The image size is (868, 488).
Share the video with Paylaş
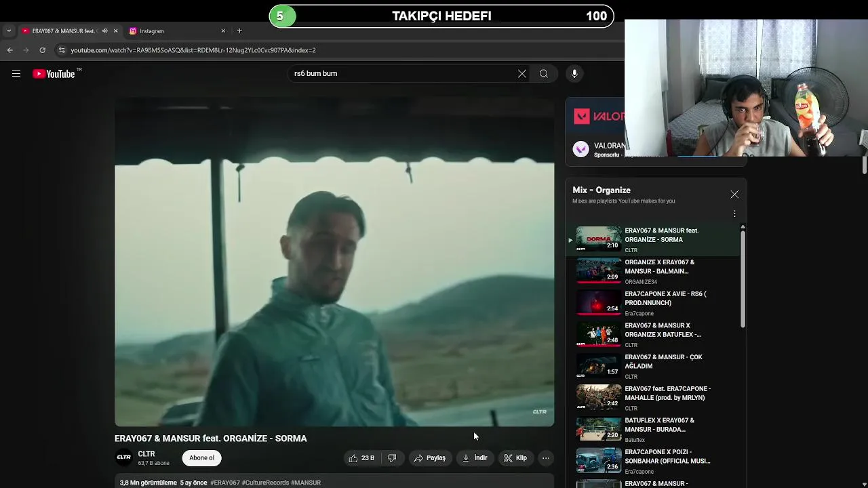click(x=430, y=458)
